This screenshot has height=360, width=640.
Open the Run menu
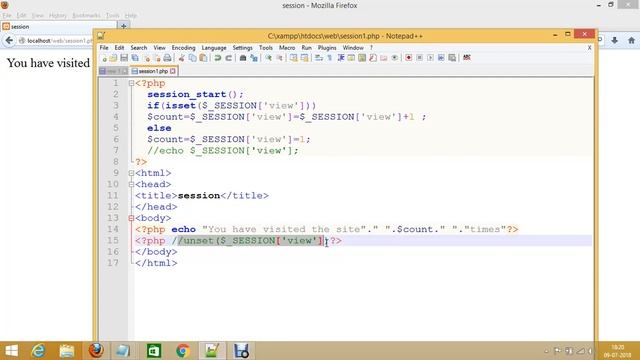click(307, 48)
